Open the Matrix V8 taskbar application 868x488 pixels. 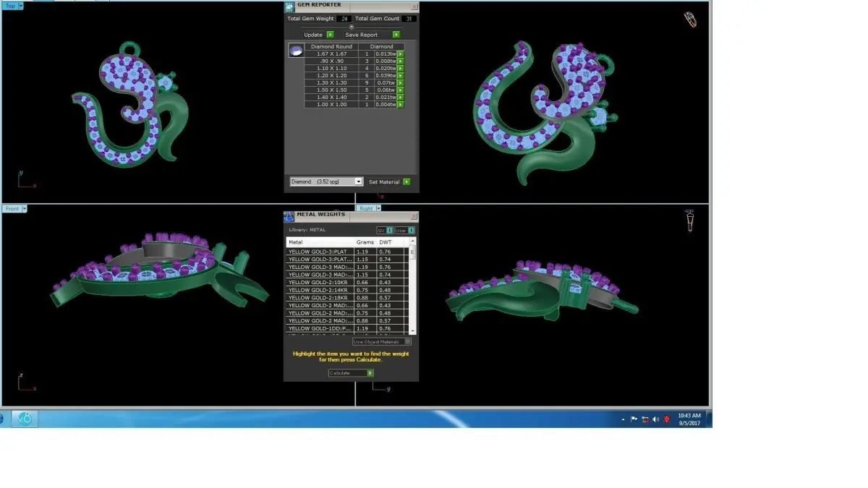click(24, 419)
